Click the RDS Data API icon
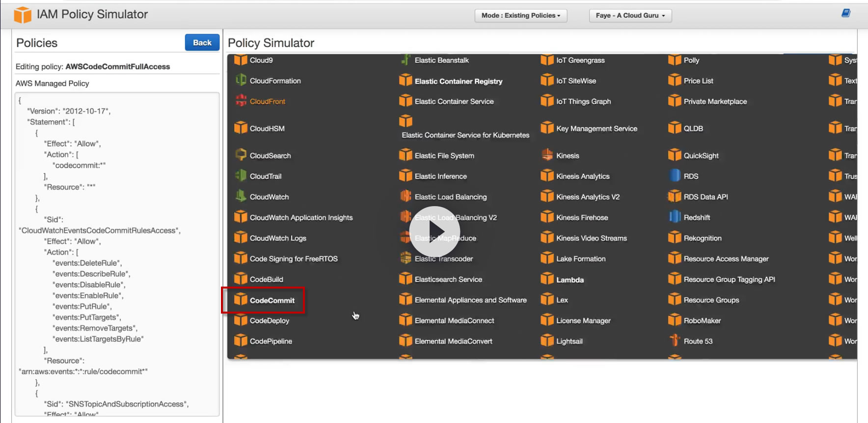Screen dimensions: 868x423 tap(675, 196)
